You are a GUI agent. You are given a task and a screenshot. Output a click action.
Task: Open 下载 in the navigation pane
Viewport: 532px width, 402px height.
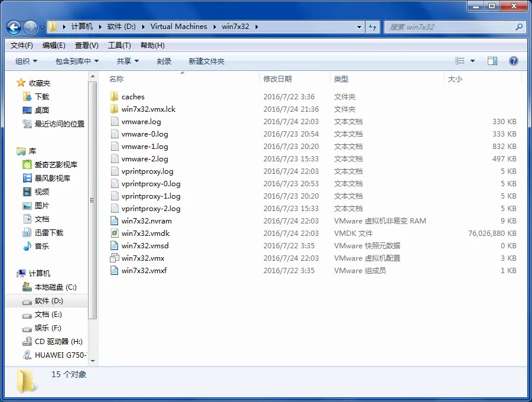[x=42, y=96]
